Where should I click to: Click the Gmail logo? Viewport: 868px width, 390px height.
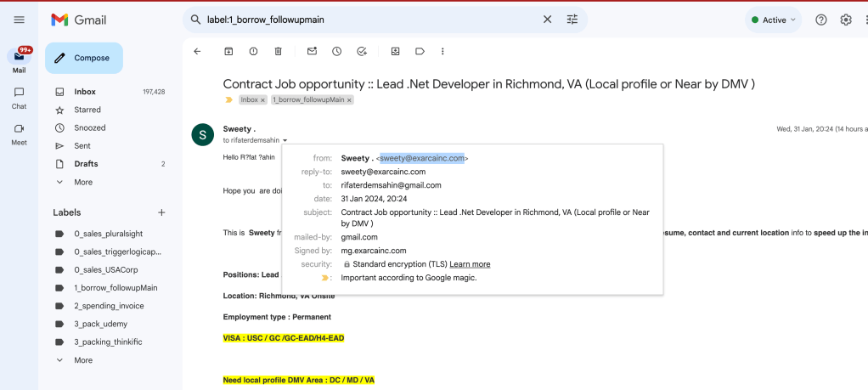click(x=79, y=20)
